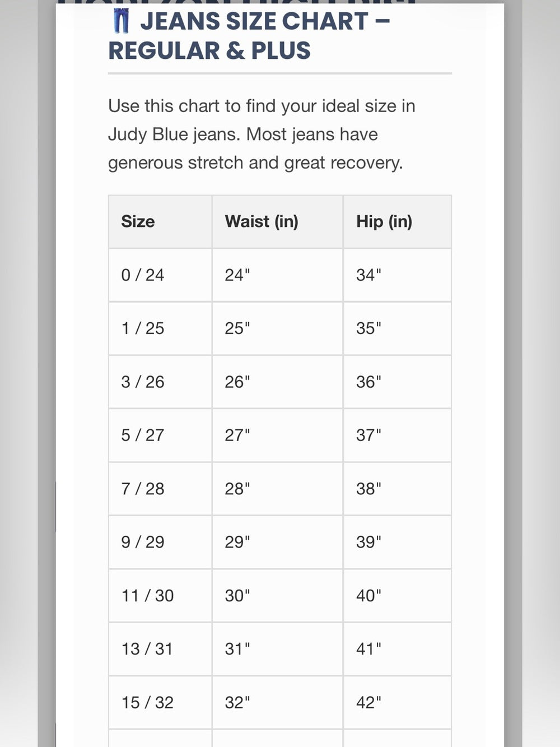Click the 42" hip measurement cell
Image resolution: width=560 pixels, height=747 pixels.
[x=397, y=703]
